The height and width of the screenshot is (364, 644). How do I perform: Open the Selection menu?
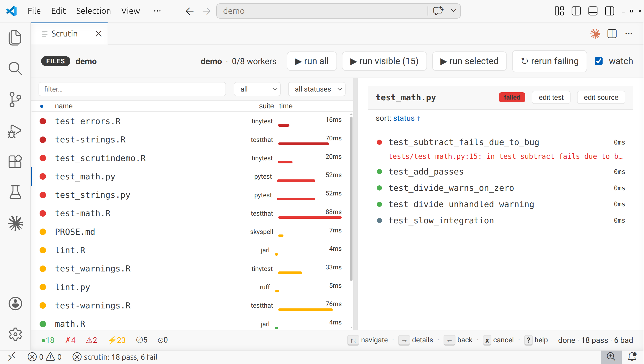pos(93,11)
